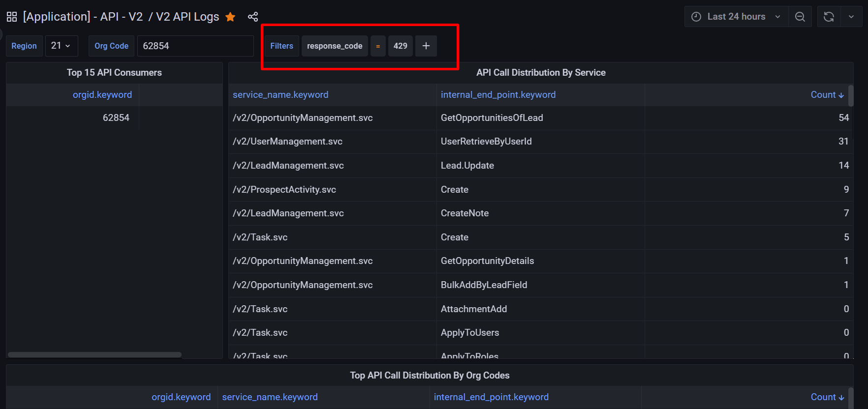Star the V2 API Logs dashboard
The image size is (868, 409).
pos(230,17)
